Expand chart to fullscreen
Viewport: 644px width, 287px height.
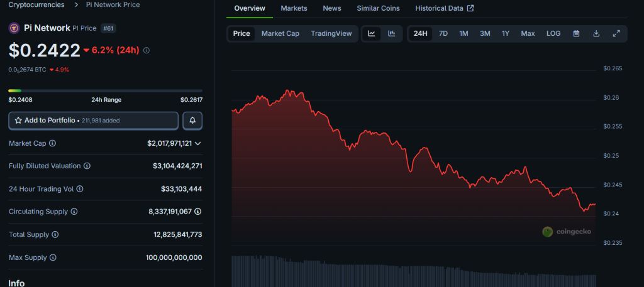coord(616,34)
